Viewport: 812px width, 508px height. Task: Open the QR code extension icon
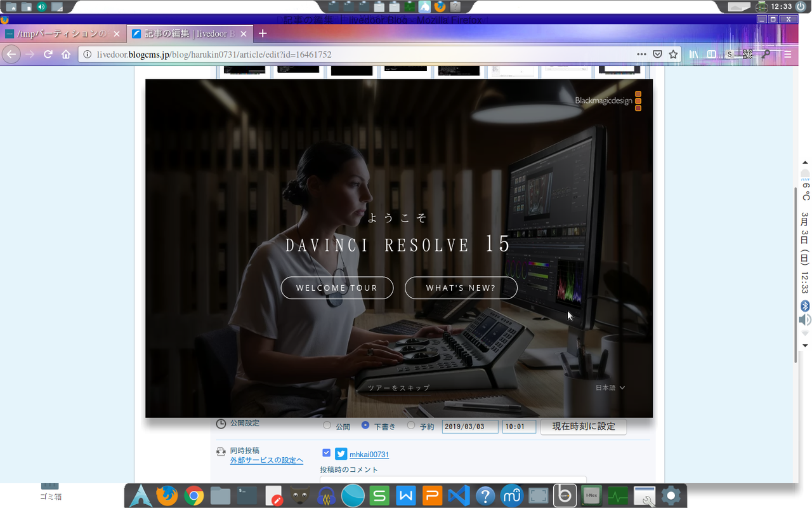(x=748, y=55)
